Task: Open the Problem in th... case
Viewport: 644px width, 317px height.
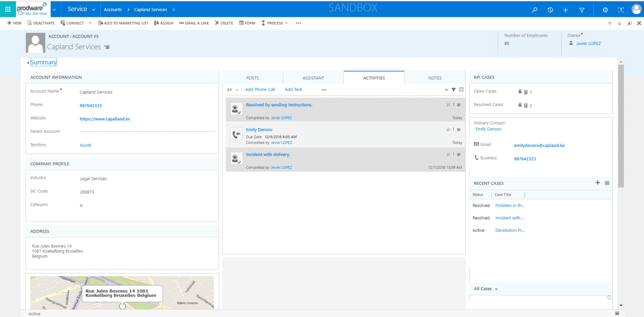Action: click(x=510, y=206)
